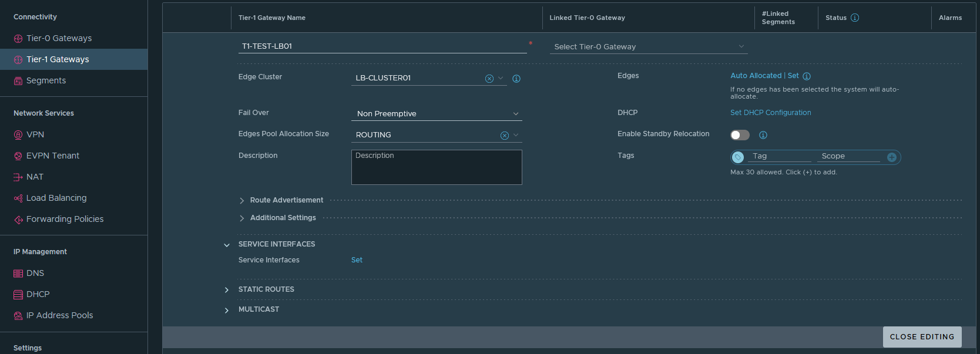Screen dimensions: 980x354
Task: Enable the Standby Relocation toggle
Action: [x=740, y=135]
